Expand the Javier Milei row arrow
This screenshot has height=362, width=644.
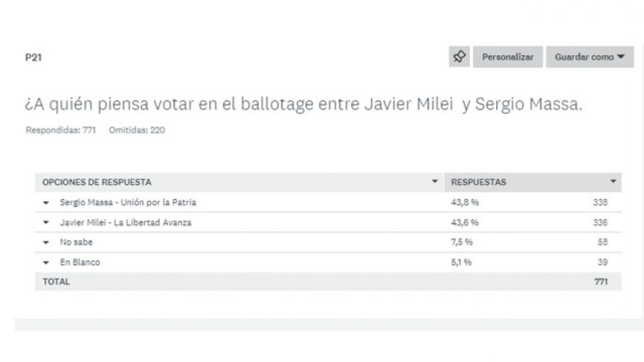click(46, 223)
